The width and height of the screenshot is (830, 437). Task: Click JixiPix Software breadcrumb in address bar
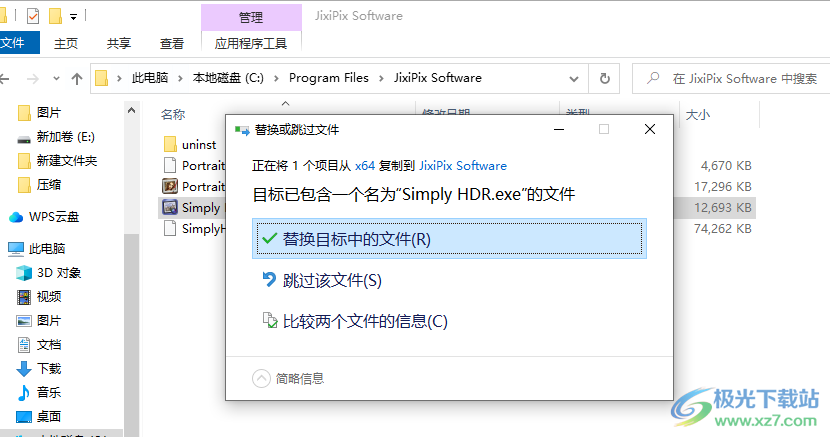(x=438, y=78)
